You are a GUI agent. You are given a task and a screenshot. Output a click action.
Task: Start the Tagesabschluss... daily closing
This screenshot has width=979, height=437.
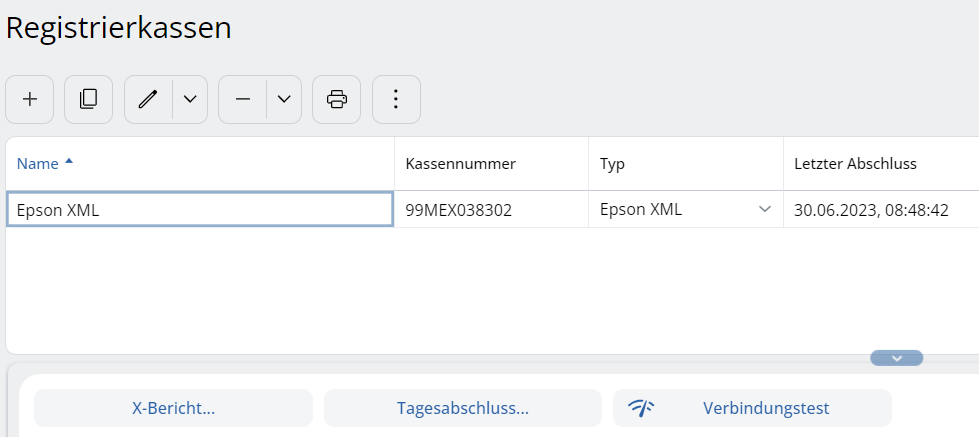463,408
